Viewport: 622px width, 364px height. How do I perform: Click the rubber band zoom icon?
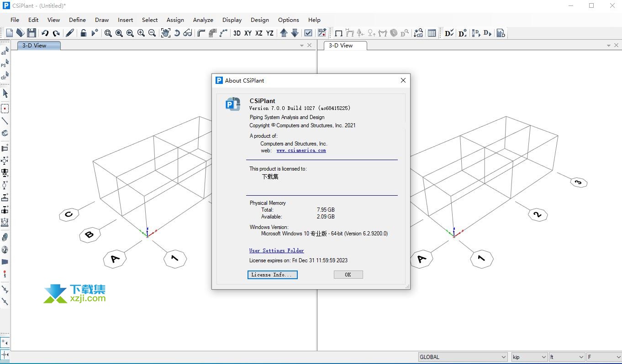point(108,33)
